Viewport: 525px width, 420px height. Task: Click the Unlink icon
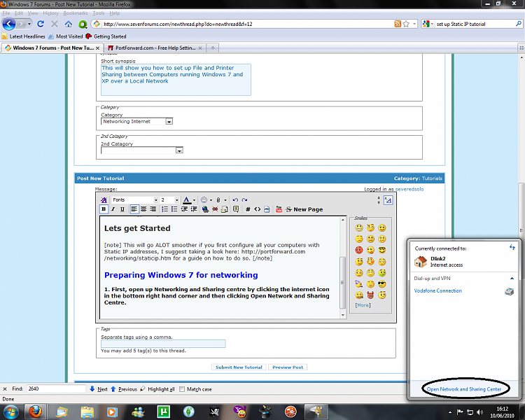pyautogui.click(x=215, y=209)
